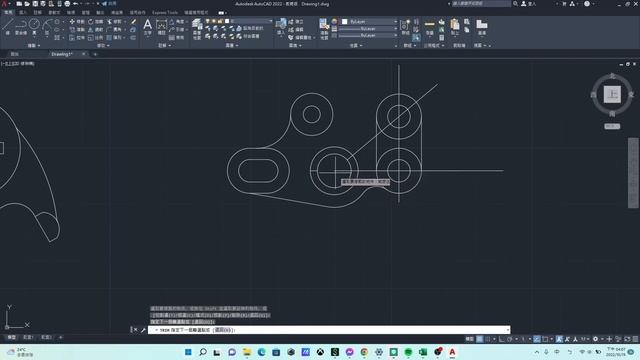Expand the Draw panel title
This screenshot has width=640, height=360.
pos(33,45)
